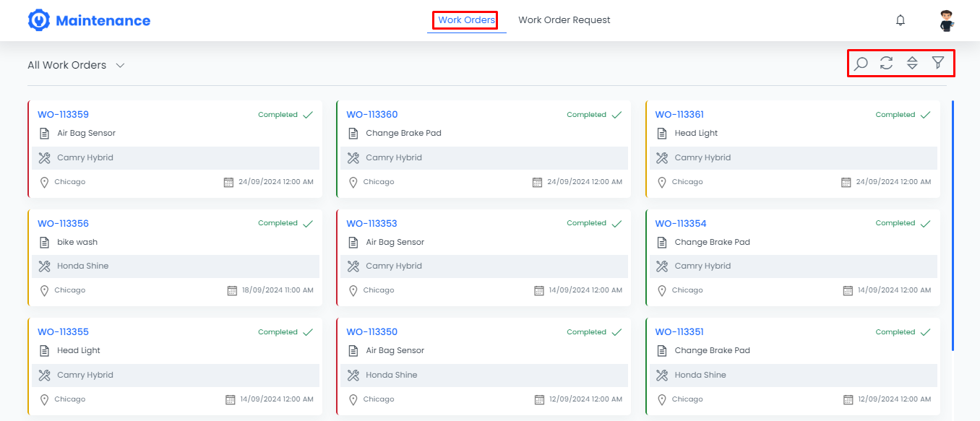The image size is (980, 421).
Task: Click document icon in WO-113355 card
Action: point(44,351)
